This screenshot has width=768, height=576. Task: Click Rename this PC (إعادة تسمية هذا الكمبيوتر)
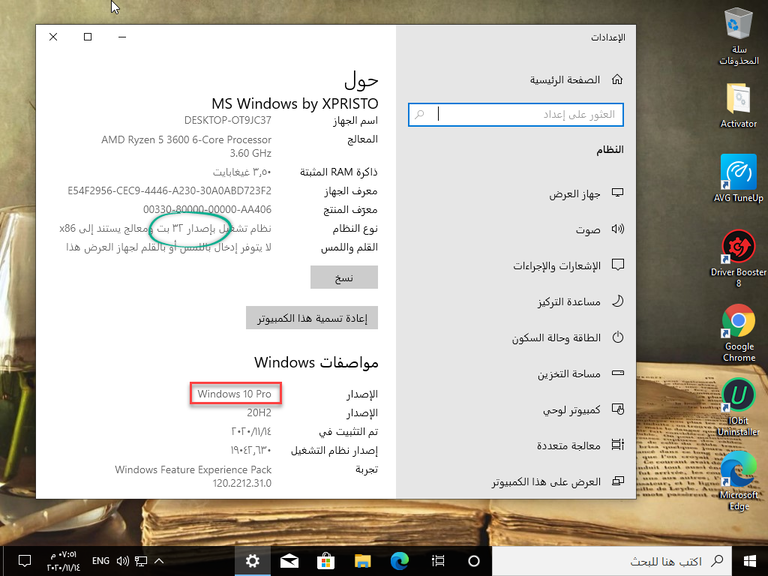click(x=312, y=318)
